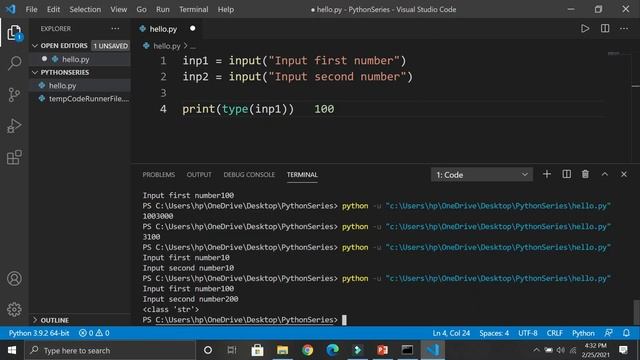This screenshot has width=640, height=360.
Task: Select hello.py in Open Editors list
Action: click(x=80, y=59)
